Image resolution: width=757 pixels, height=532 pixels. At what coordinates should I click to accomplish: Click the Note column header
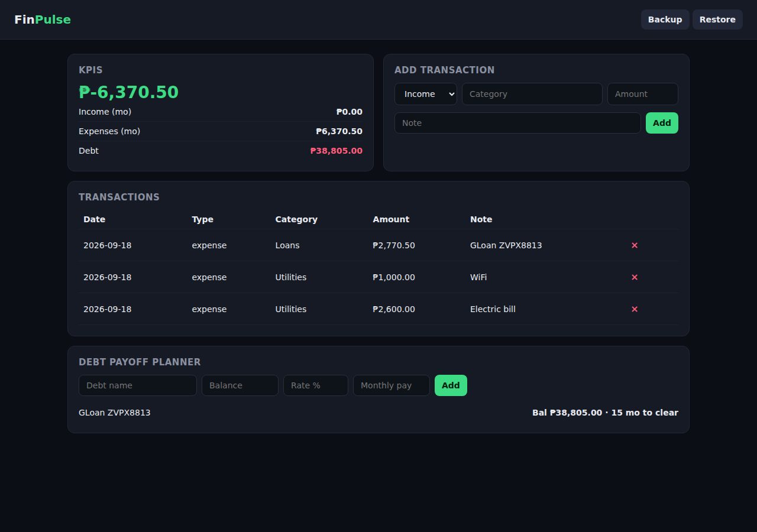(x=481, y=219)
